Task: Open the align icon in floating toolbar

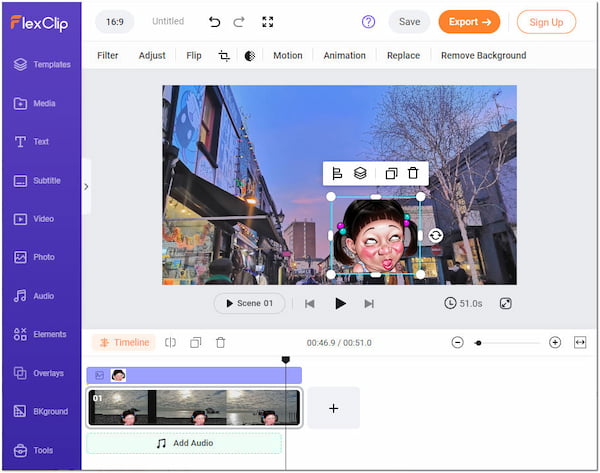Action: coord(337,173)
